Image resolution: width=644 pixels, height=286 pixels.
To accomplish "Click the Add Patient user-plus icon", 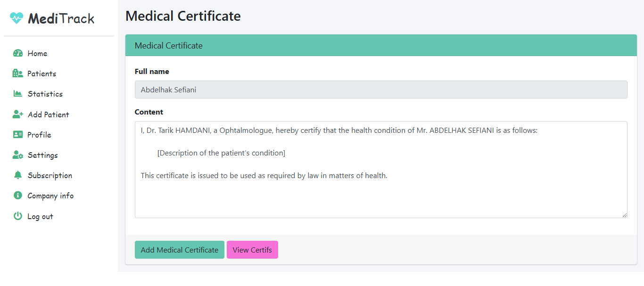I will (x=18, y=114).
